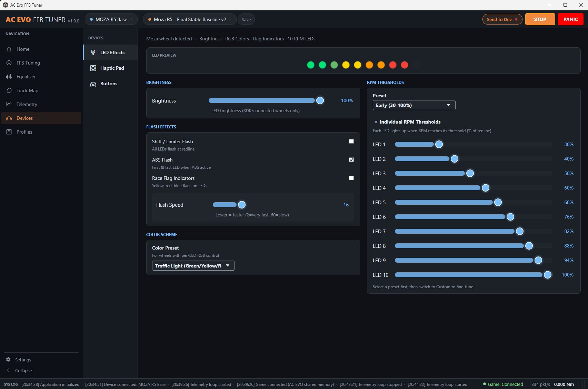Click the last unlit LED preview dot

416,65
